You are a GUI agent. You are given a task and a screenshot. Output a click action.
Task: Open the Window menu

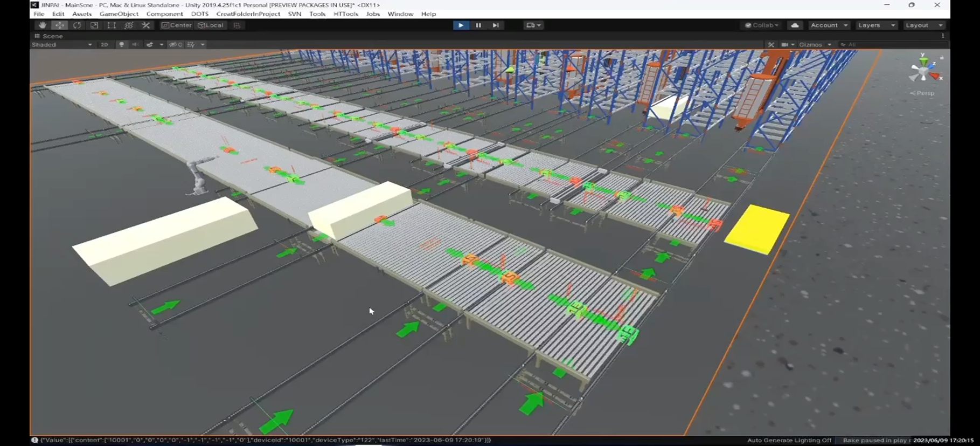pos(400,14)
